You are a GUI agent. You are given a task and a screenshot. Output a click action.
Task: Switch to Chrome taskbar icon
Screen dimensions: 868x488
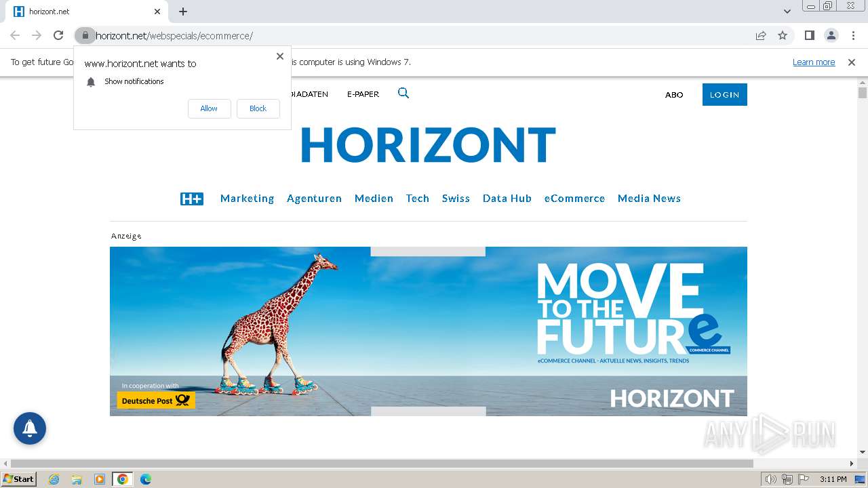(123, 479)
